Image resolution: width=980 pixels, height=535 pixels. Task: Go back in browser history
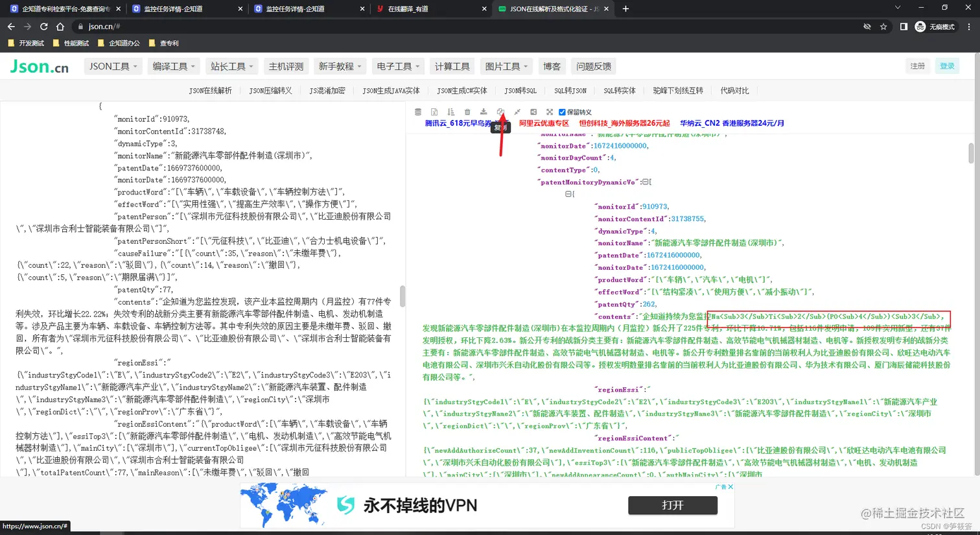[x=11, y=27]
